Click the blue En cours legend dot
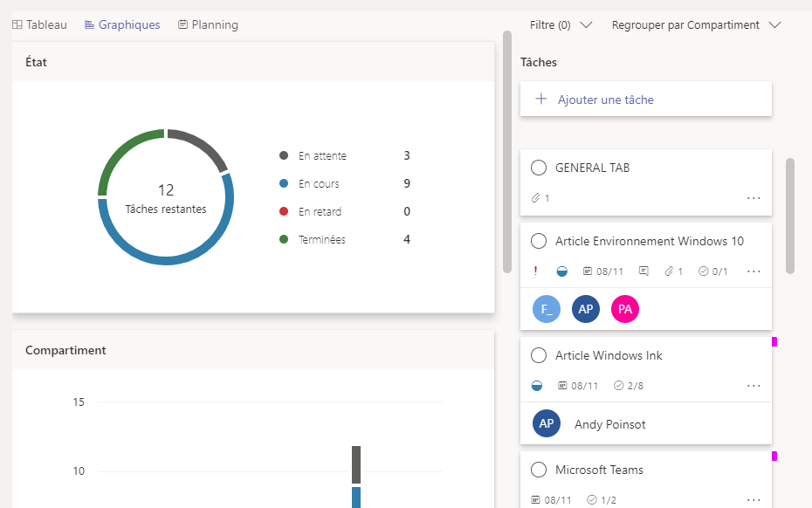812x508 pixels. click(x=284, y=183)
